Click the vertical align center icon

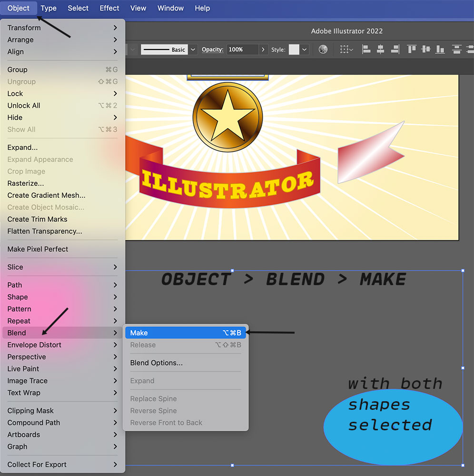click(426, 50)
